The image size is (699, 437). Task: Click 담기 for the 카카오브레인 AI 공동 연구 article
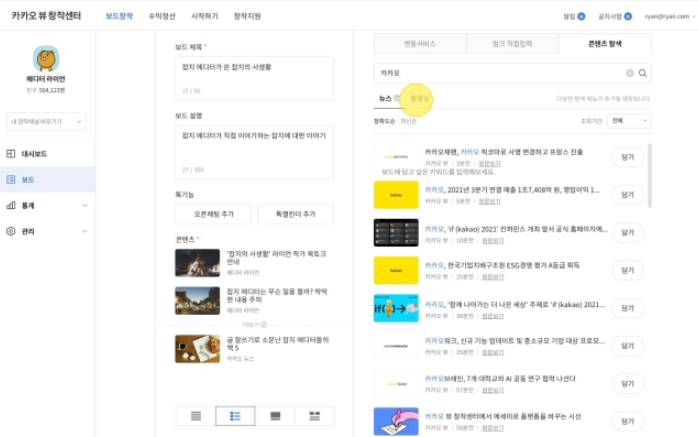628,383
